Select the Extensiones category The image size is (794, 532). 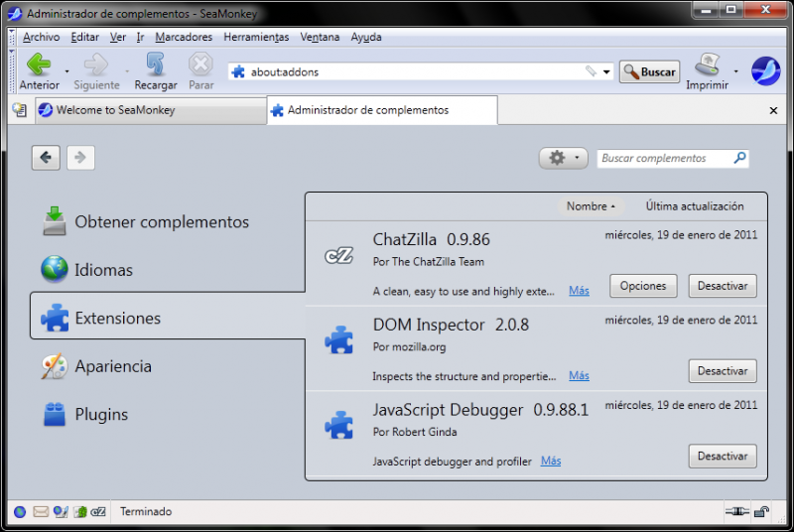pyautogui.click(x=167, y=318)
